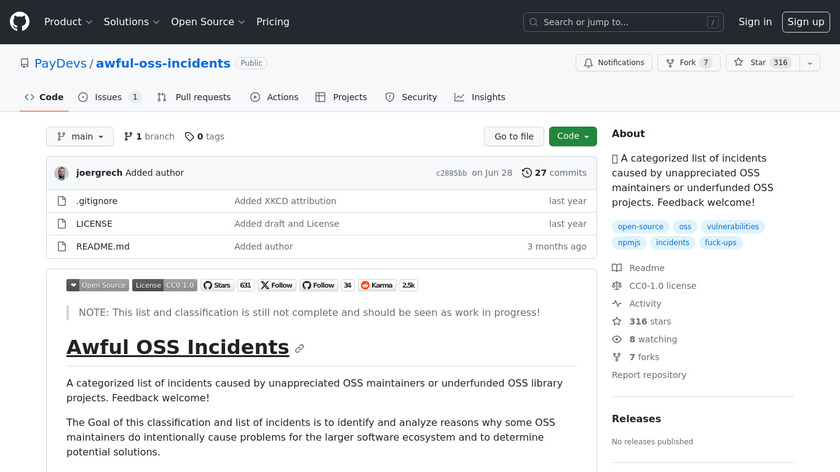Open the README.md file

[103, 247]
